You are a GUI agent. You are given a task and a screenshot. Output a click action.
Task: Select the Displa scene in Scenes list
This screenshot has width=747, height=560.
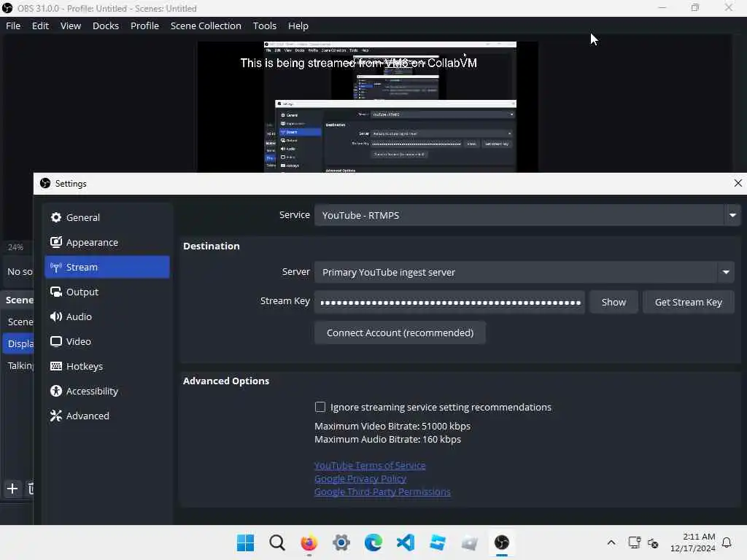[18, 344]
